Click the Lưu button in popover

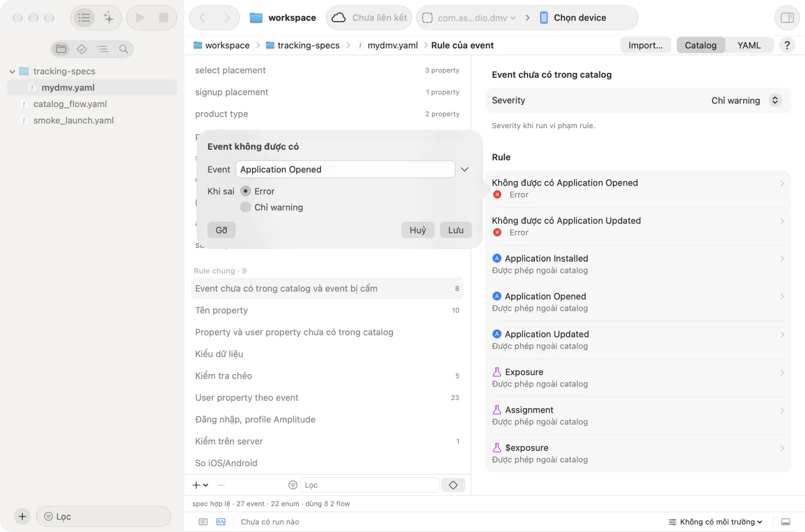[456, 230]
